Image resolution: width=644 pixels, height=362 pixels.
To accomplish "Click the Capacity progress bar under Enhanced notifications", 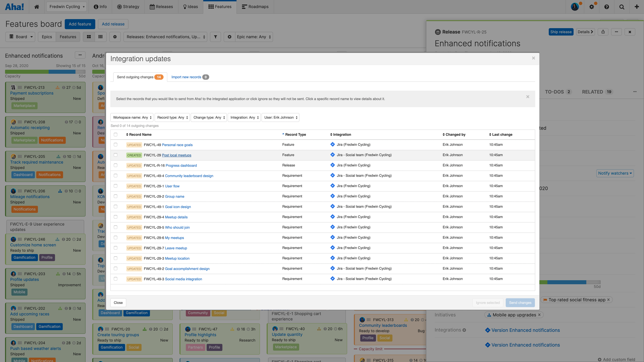I will 45,72.
